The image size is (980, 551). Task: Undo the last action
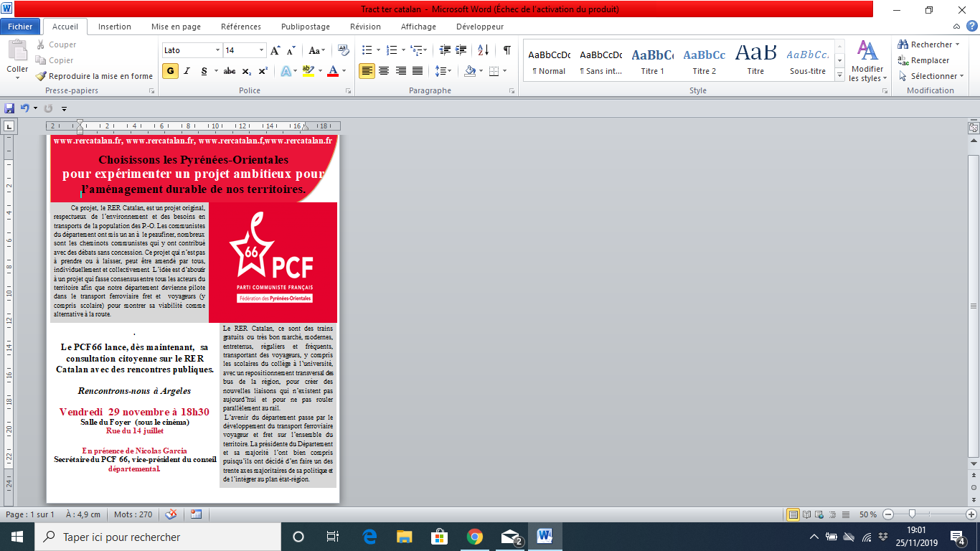tap(25, 108)
